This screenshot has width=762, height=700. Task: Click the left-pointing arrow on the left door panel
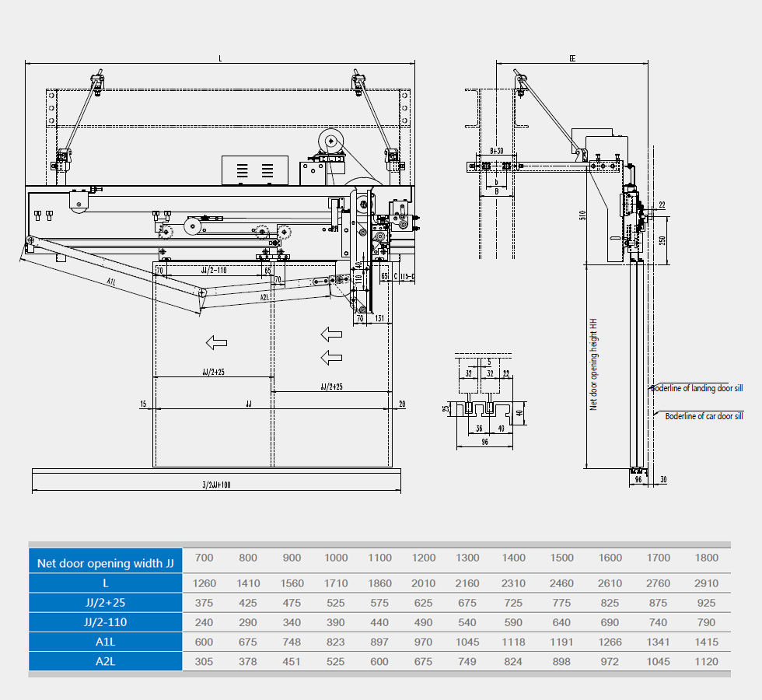(x=216, y=341)
